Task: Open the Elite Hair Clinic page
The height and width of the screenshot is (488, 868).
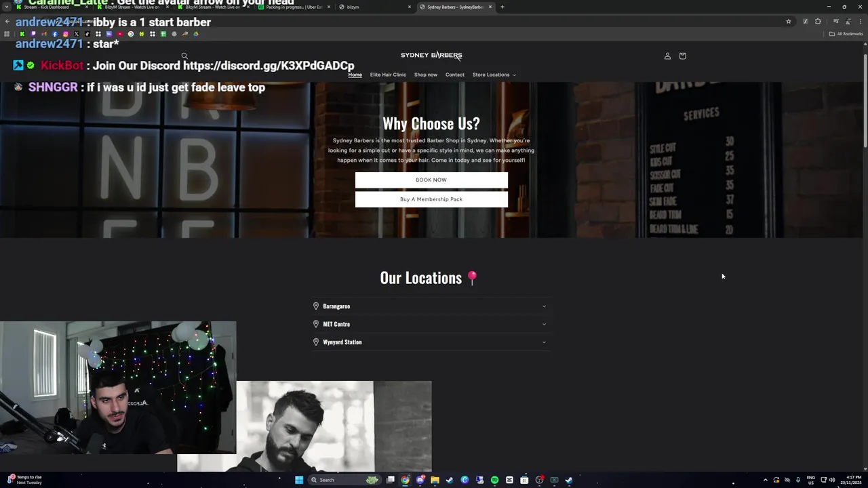Action: [x=388, y=75]
